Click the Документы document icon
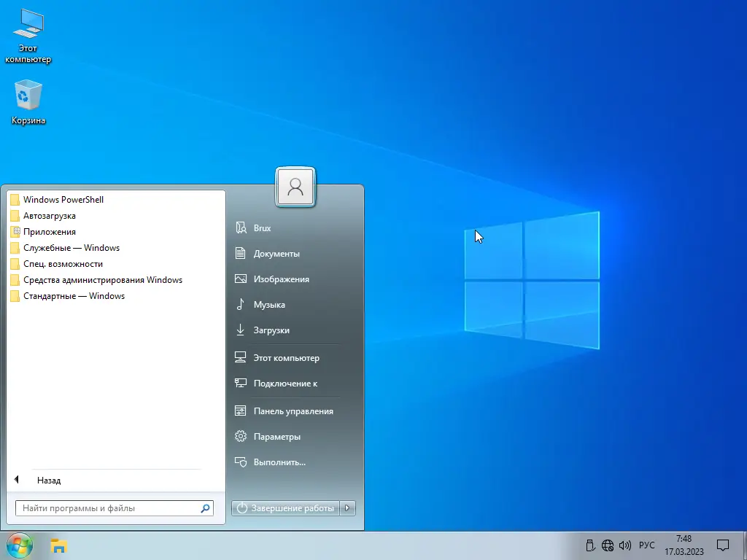 [241, 253]
